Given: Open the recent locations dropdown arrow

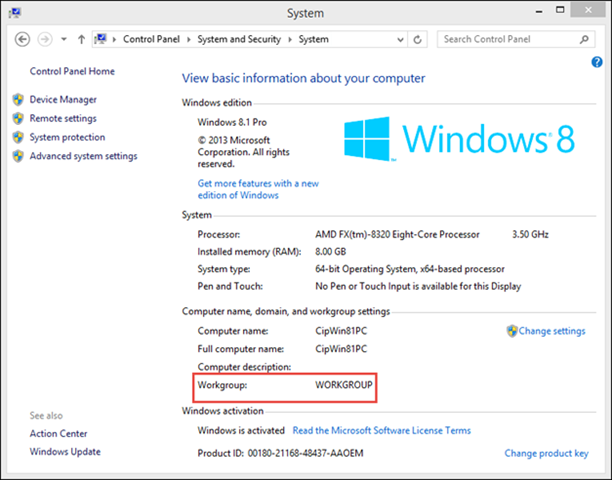Looking at the screenshot, I should 64,39.
